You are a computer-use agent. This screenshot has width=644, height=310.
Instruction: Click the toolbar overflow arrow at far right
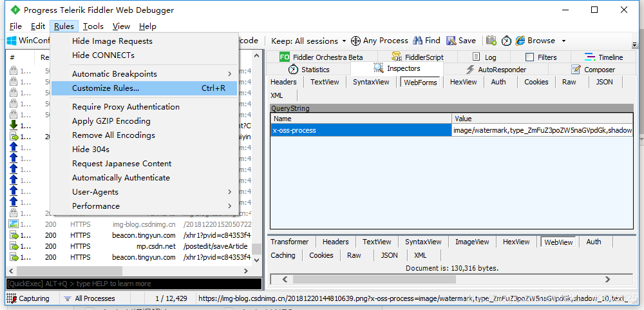pos(635,44)
